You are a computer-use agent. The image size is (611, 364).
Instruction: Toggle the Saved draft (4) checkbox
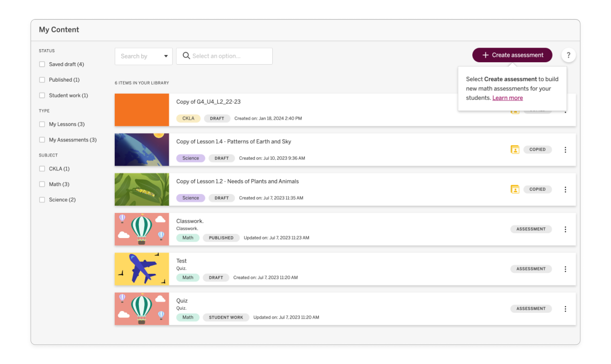[x=42, y=64]
